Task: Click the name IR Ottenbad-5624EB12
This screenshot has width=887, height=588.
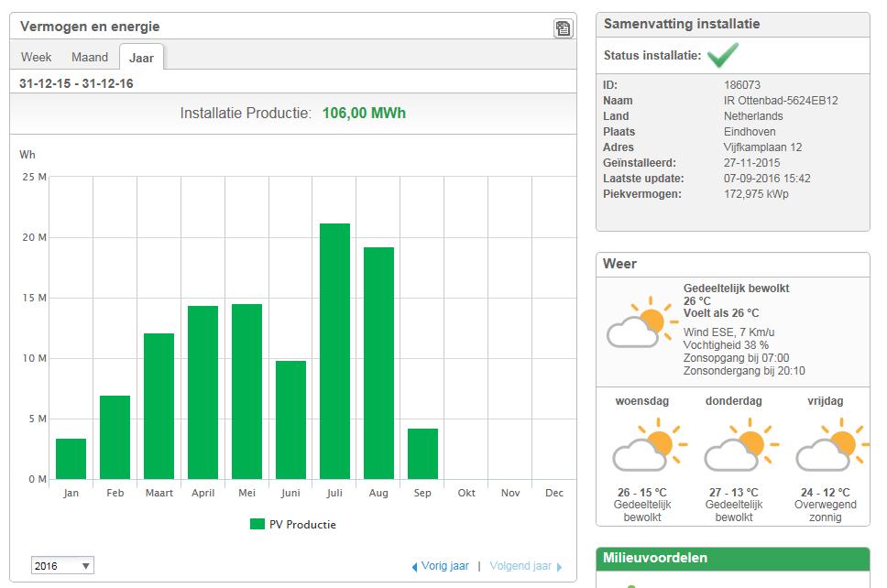Action: click(781, 101)
